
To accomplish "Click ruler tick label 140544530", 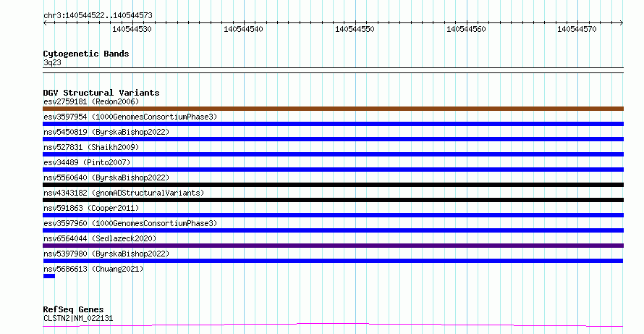I will (x=132, y=29).
